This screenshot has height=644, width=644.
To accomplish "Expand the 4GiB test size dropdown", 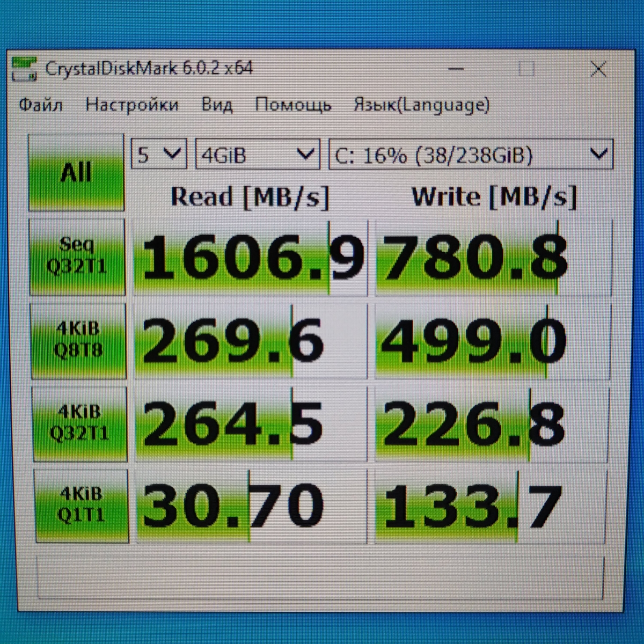I will pos(257,155).
